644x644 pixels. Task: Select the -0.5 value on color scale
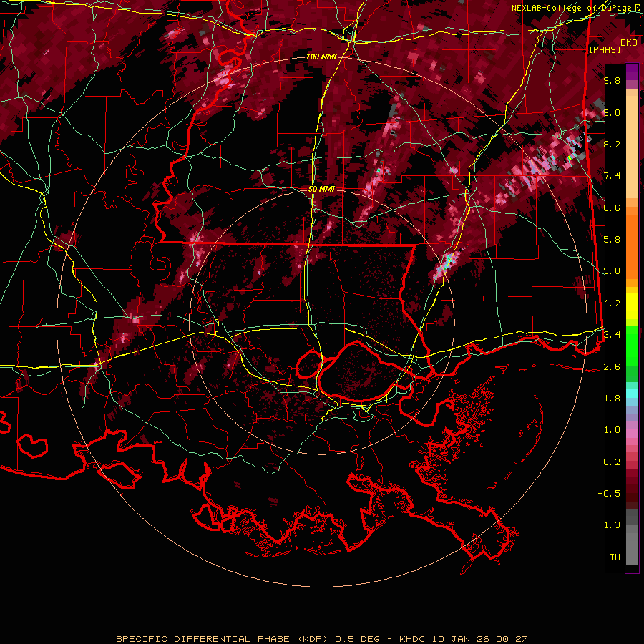[x=609, y=494]
